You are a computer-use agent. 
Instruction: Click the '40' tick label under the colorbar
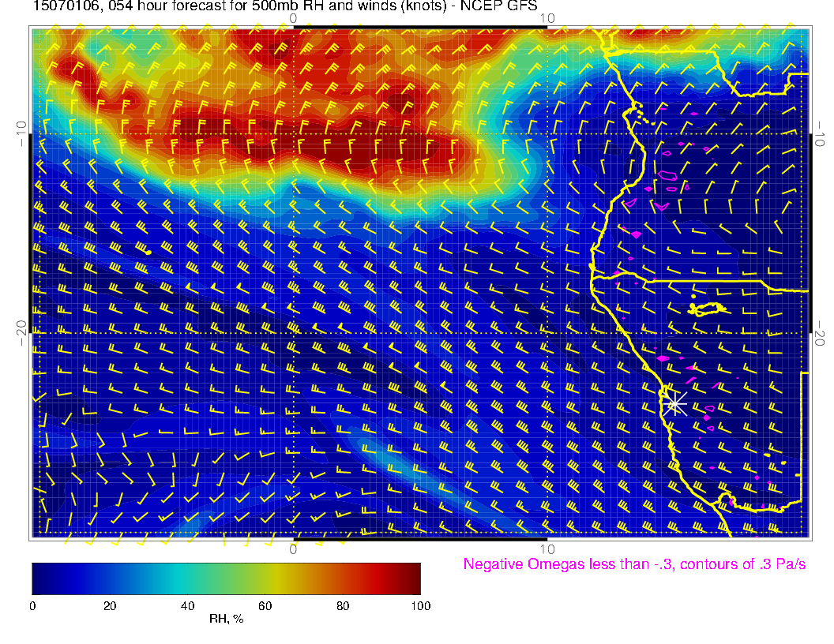(x=187, y=605)
